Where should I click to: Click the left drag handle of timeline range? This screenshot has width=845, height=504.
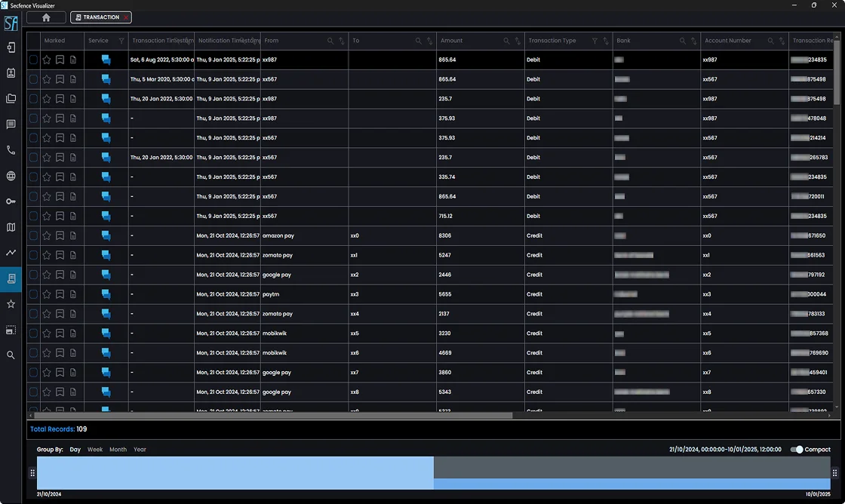click(x=32, y=473)
